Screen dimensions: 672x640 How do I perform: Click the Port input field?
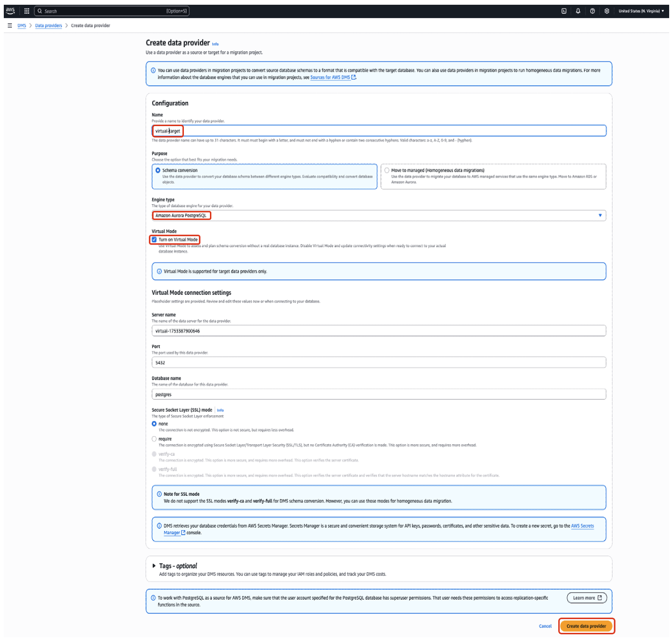379,363
